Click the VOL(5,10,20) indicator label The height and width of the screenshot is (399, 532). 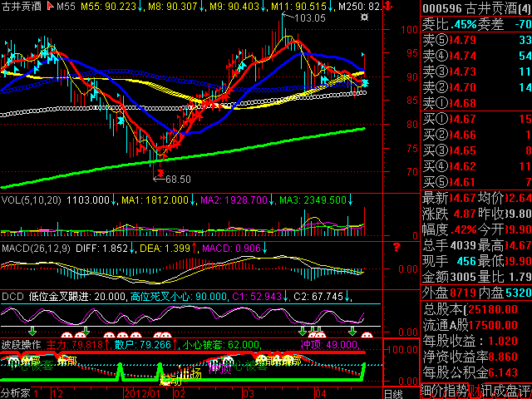[32, 199]
